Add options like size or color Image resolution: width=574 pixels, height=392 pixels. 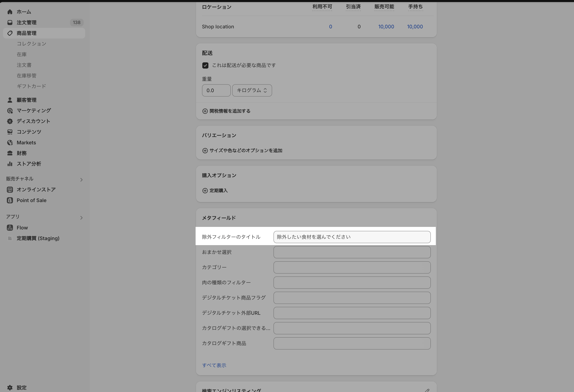click(242, 151)
